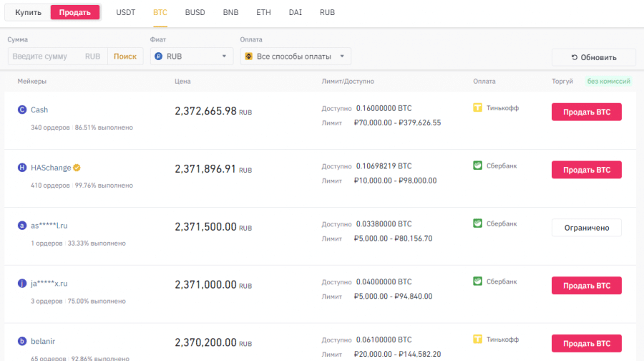Switch to Купить mode

click(29, 12)
